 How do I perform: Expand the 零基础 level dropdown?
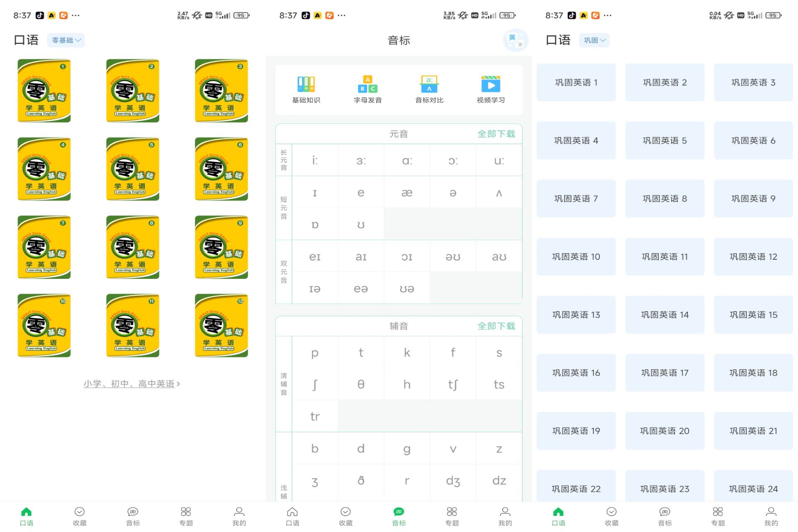[66, 40]
